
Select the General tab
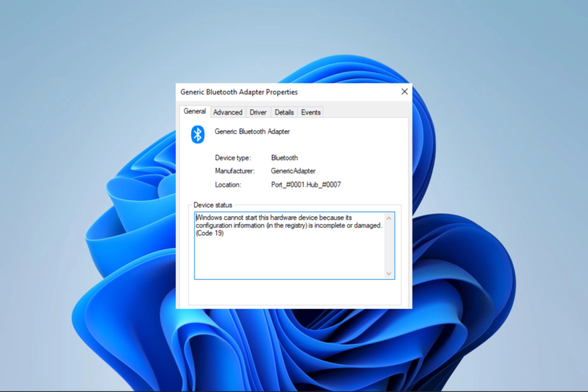[x=194, y=111]
